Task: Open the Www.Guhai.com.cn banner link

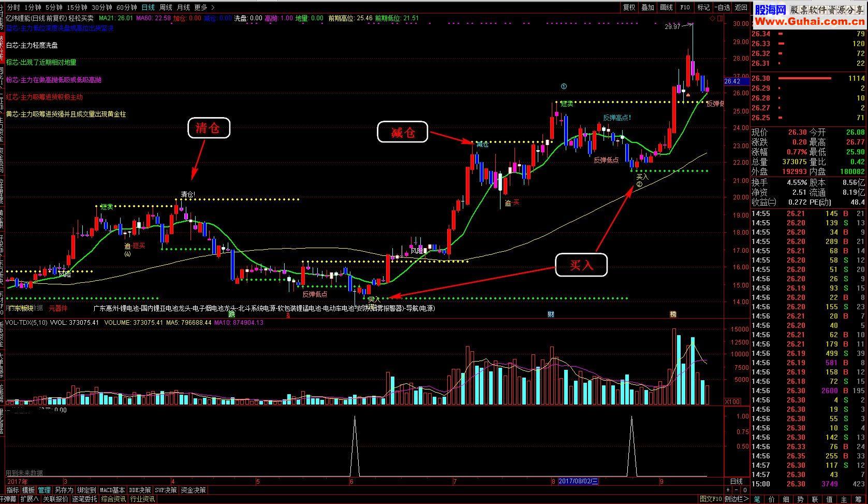Action: click(809, 21)
